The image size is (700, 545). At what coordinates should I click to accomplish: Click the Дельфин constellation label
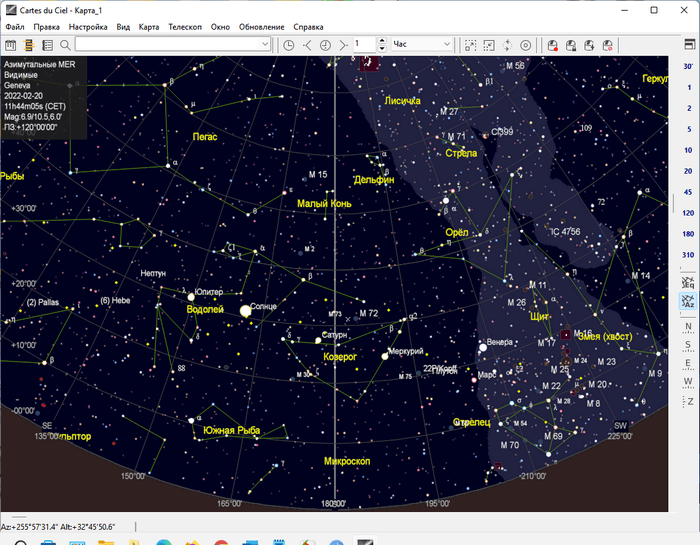[374, 180]
